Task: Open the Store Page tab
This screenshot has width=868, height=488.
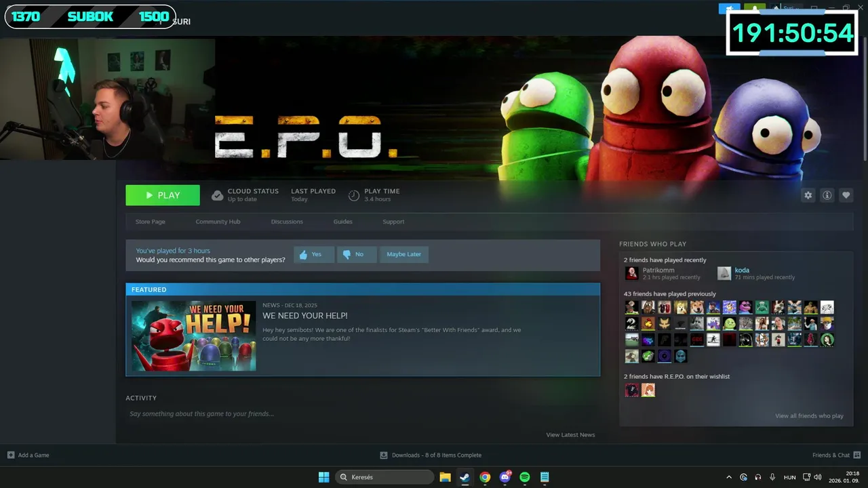Action: 150,222
